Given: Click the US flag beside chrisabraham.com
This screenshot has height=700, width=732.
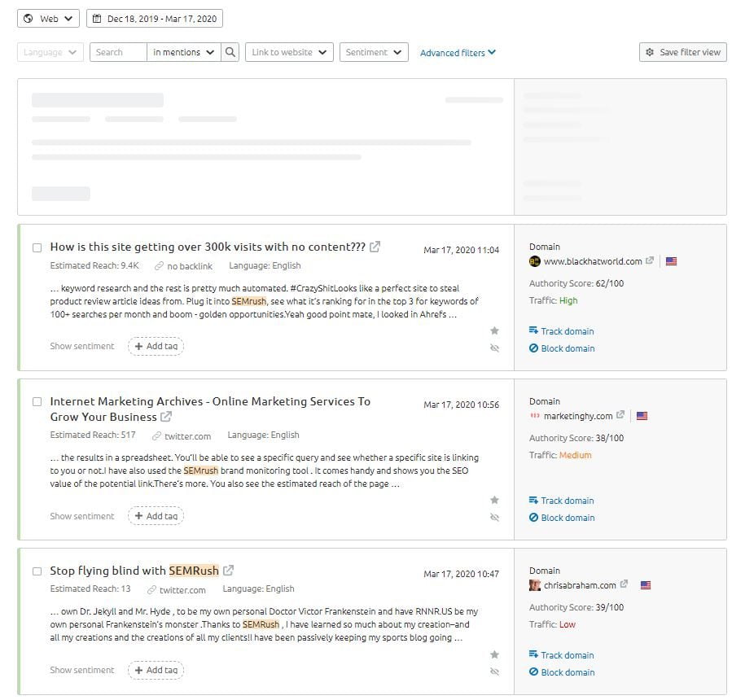Looking at the screenshot, I should click(x=646, y=585).
